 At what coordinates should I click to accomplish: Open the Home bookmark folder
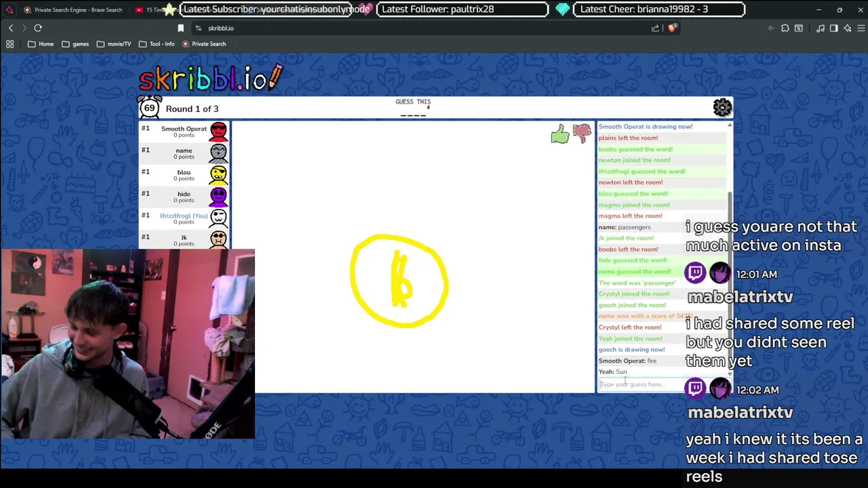pyautogui.click(x=40, y=44)
